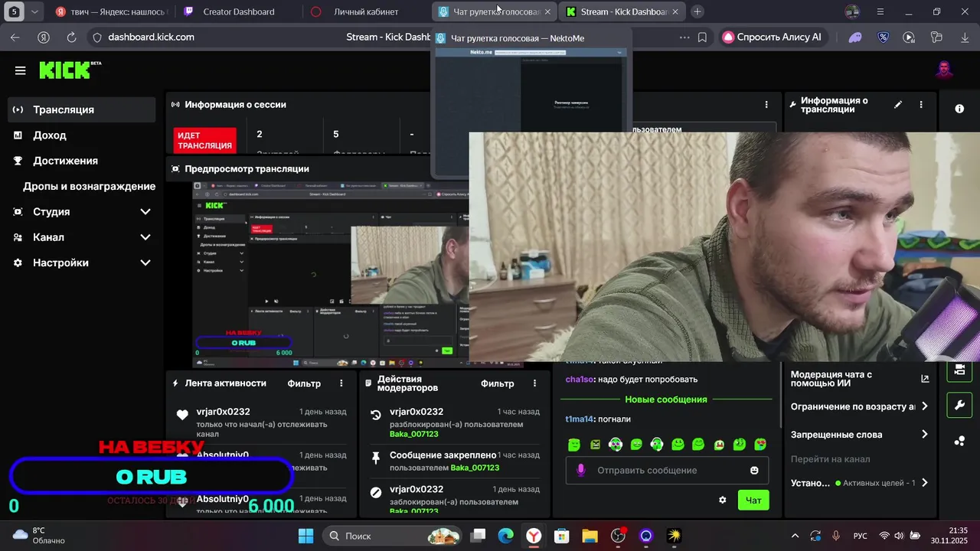Open chat settings gear icon
The height and width of the screenshot is (551, 980).
tap(722, 500)
